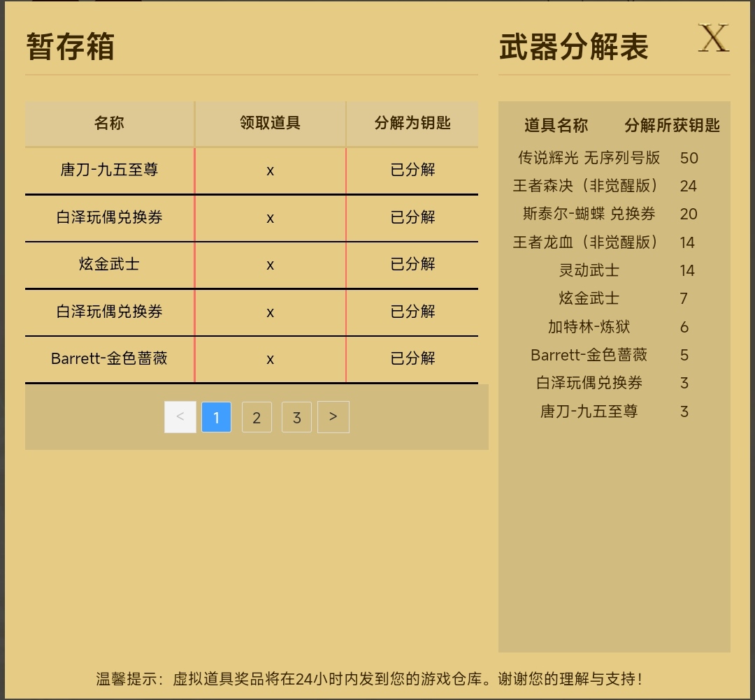The image size is (755, 700).
Task: Click the 名称 column header
Action: pyautogui.click(x=109, y=123)
